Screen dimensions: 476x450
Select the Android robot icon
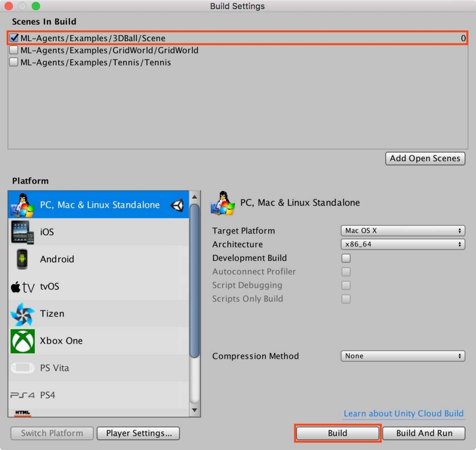(x=22, y=259)
